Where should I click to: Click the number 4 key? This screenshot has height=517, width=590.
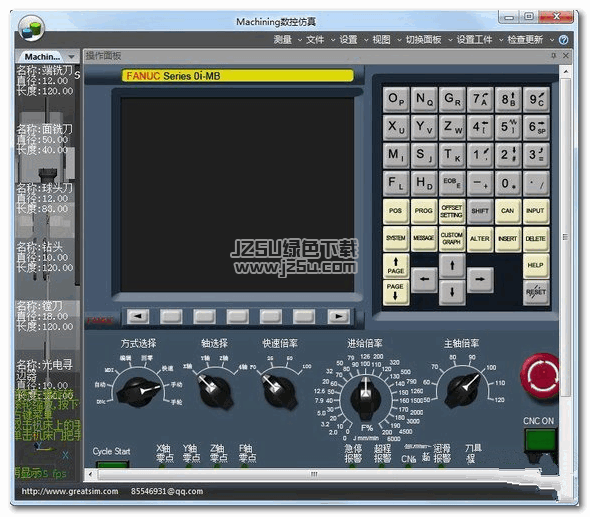pyautogui.click(x=480, y=128)
